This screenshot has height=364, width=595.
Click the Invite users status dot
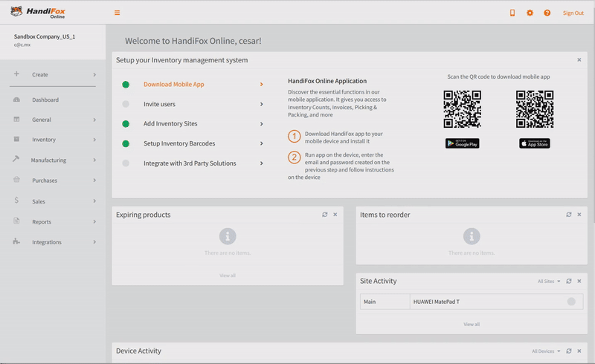coord(126,104)
